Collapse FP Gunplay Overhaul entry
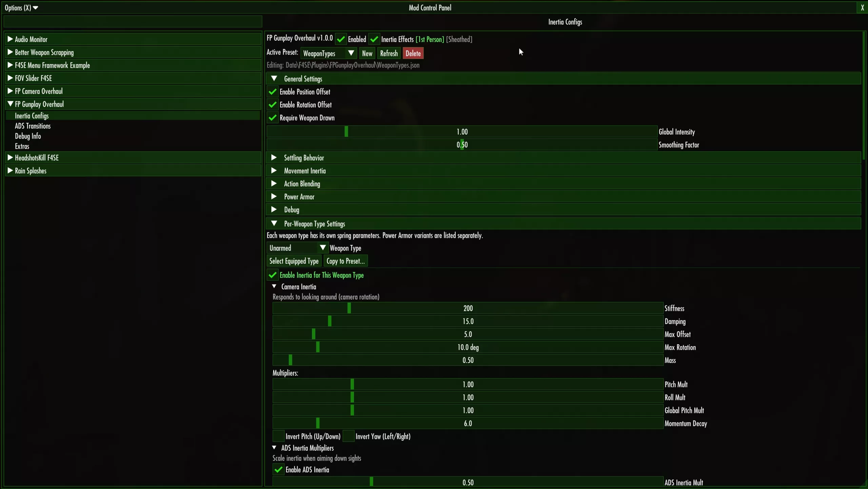Screen dimensions: 868x489 pyautogui.click(x=133, y=104)
